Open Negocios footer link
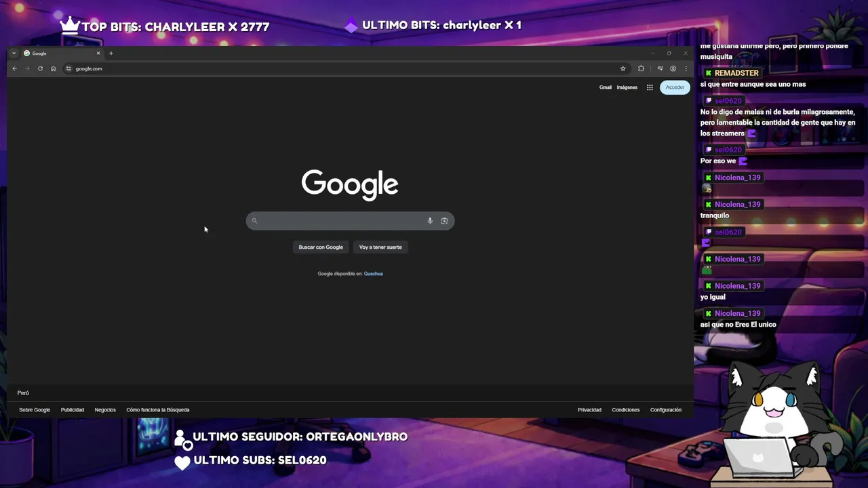868x488 pixels. pyautogui.click(x=105, y=410)
